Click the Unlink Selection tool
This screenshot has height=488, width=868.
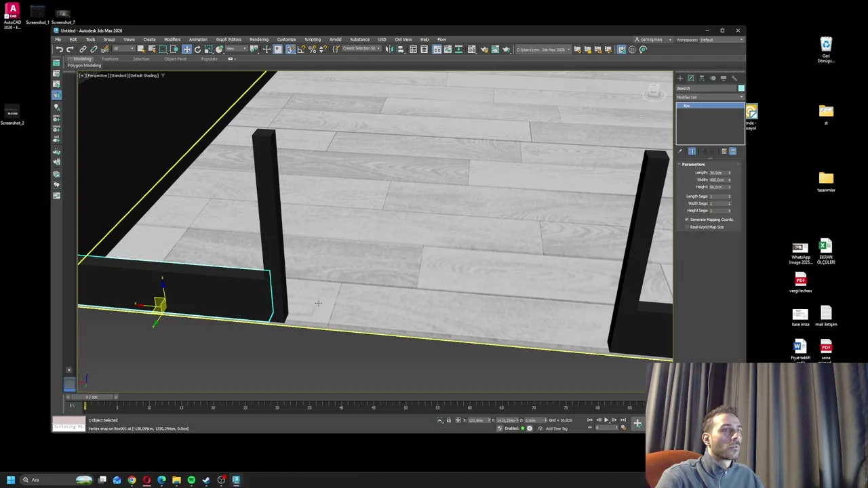tap(94, 49)
